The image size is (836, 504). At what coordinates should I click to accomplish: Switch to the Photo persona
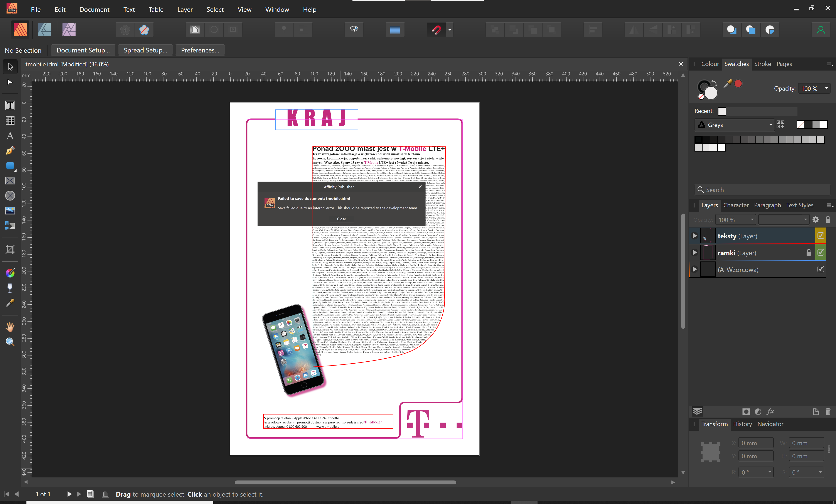pyautogui.click(x=69, y=30)
